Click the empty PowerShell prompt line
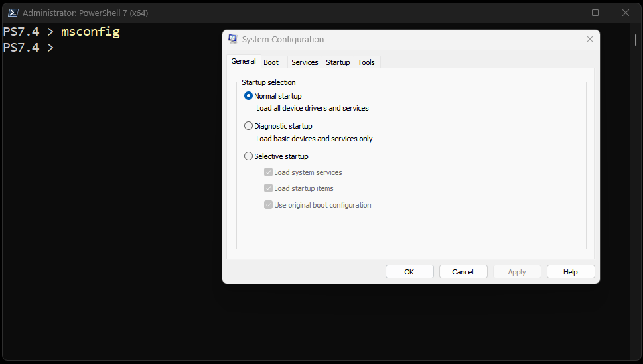 pyautogui.click(x=29, y=48)
